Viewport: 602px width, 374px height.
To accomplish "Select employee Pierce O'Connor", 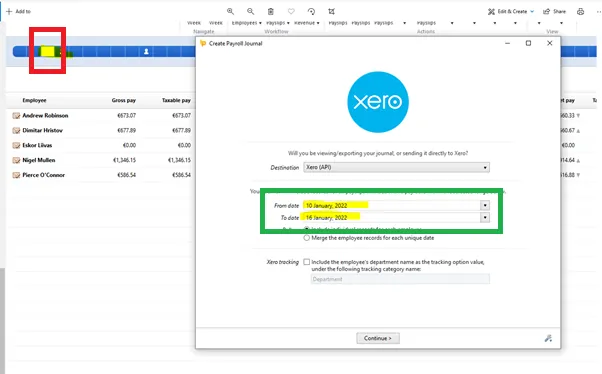I will pos(44,175).
